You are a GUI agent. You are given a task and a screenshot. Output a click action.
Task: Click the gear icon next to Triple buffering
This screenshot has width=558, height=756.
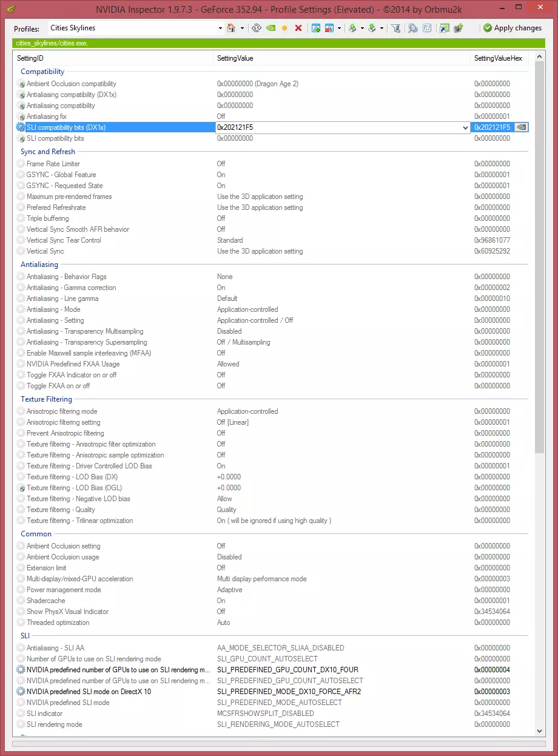(x=21, y=218)
